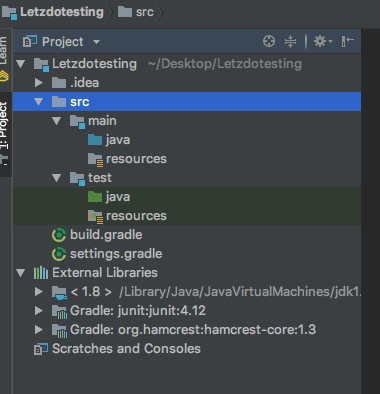
Task: Click the settings.gradle Gradle icon
Action: (59, 254)
